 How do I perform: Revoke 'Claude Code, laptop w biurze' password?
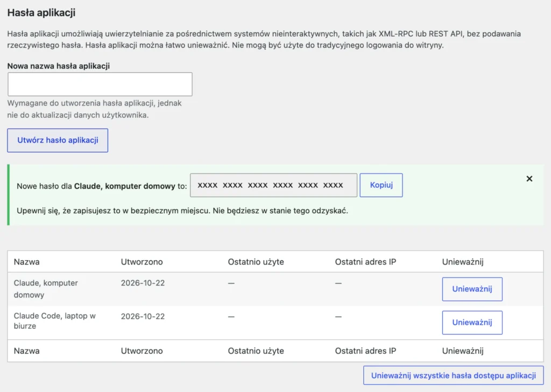[472, 323]
